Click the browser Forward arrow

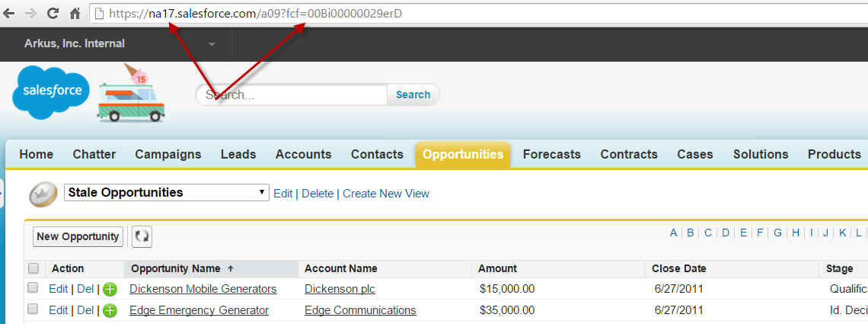pos(31,14)
